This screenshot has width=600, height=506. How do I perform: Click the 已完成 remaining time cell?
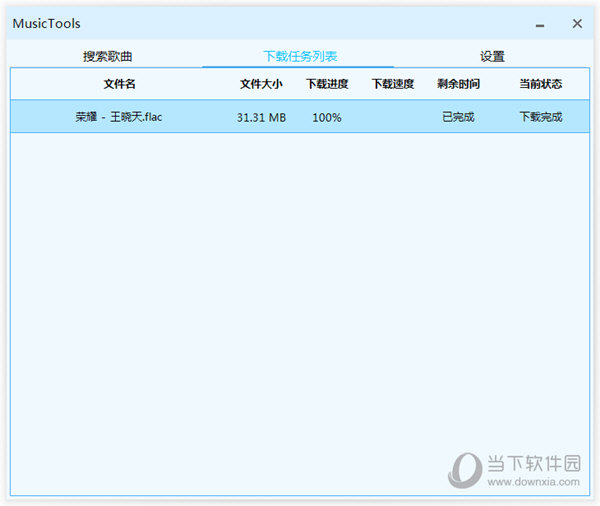coord(458,117)
